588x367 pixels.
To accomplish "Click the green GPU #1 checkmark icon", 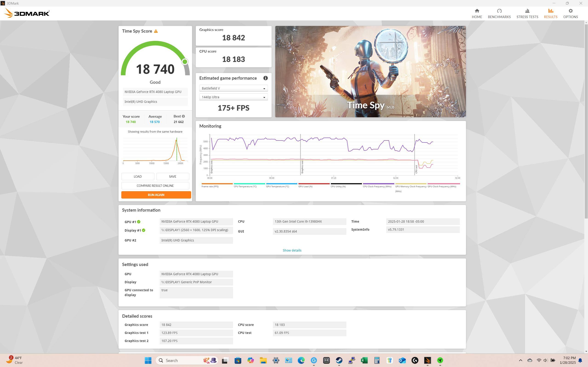I will 139,222.
